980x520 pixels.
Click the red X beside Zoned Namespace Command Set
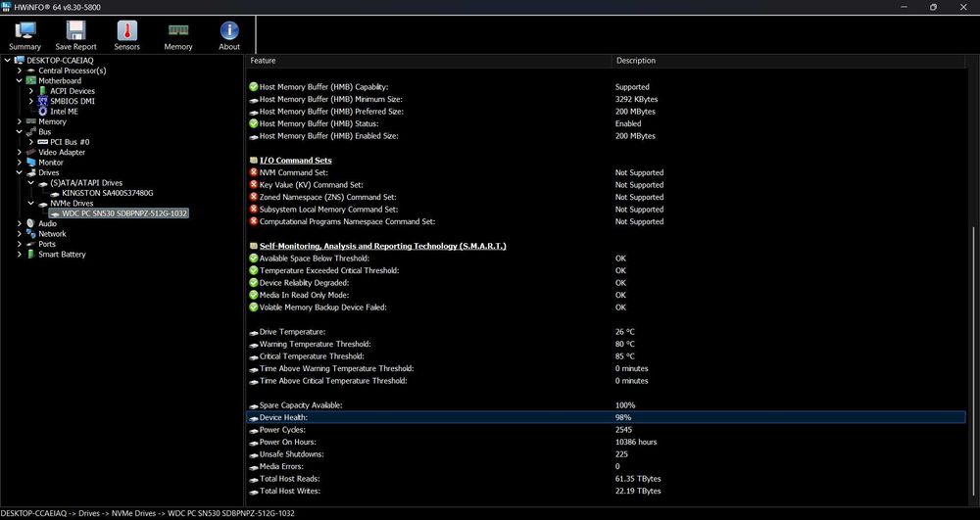click(253, 197)
